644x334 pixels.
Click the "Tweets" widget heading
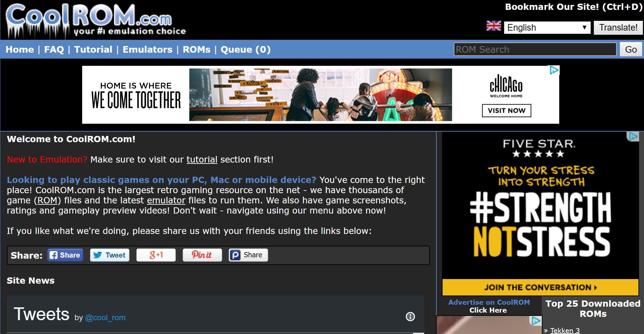pyautogui.click(x=41, y=314)
